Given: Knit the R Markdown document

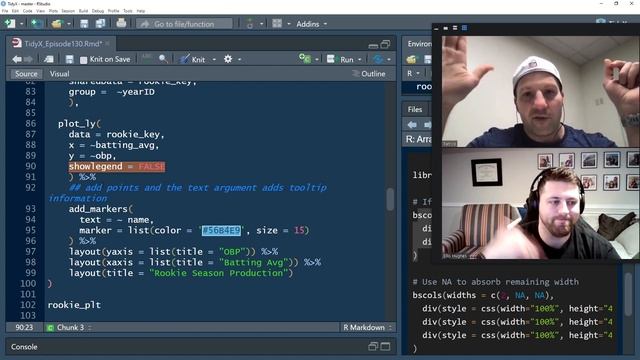Looking at the screenshot, I should pyautogui.click(x=193, y=60).
